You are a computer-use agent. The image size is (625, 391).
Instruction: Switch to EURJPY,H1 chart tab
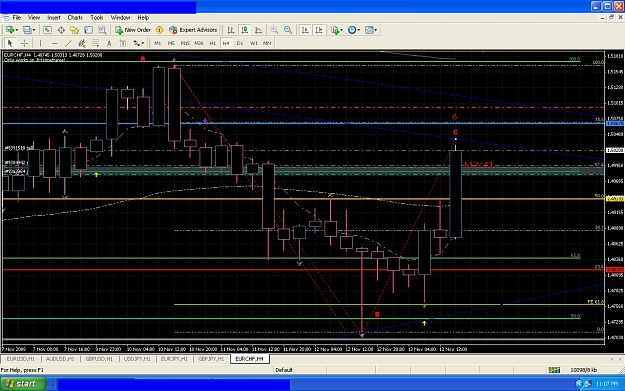[x=174, y=359]
